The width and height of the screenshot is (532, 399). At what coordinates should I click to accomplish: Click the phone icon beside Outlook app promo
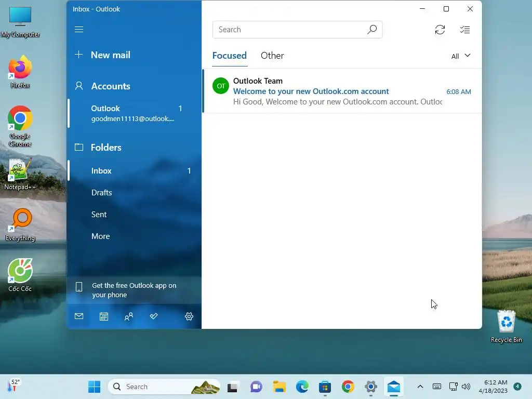click(79, 287)
